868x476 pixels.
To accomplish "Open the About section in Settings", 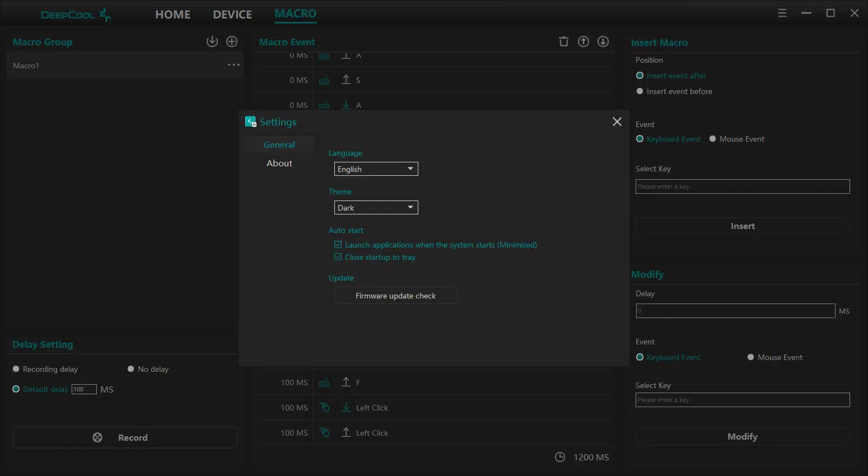I will 279,164.
